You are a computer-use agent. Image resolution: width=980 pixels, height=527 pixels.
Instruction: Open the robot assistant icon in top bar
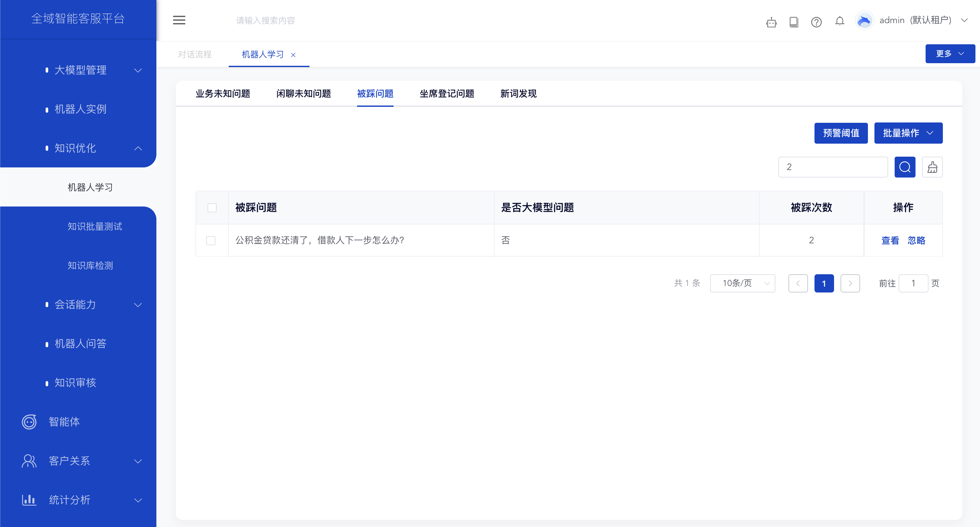pos(771,22)
